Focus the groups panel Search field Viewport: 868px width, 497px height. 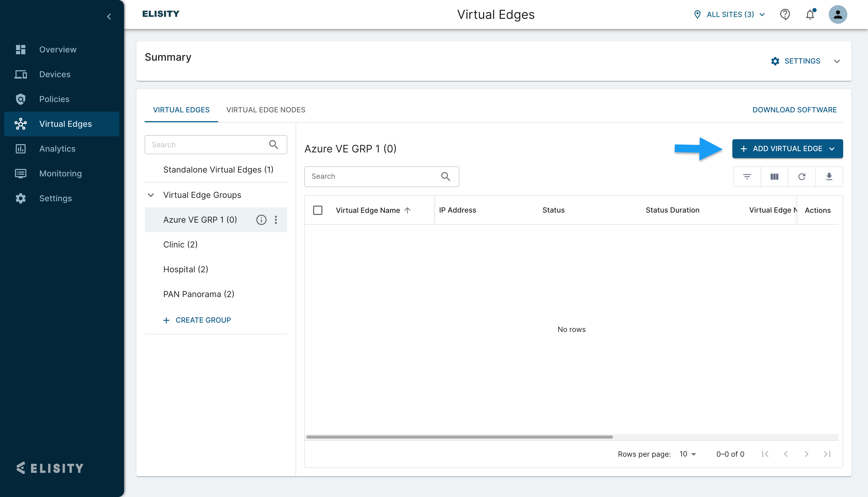[x=216, y=145]
